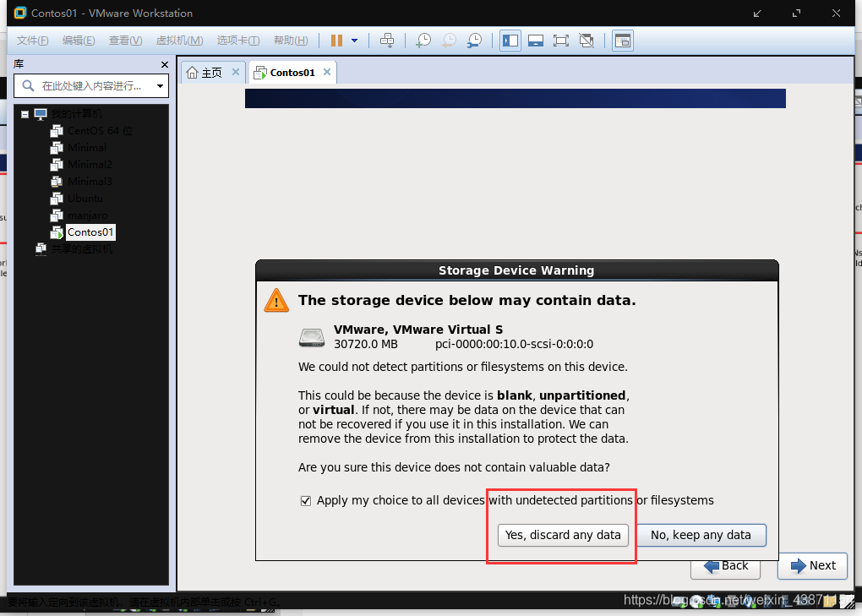Select 共享的虚拟机 in the library tree
Viewport: 862px width, 616px height.
pos(82,249)
